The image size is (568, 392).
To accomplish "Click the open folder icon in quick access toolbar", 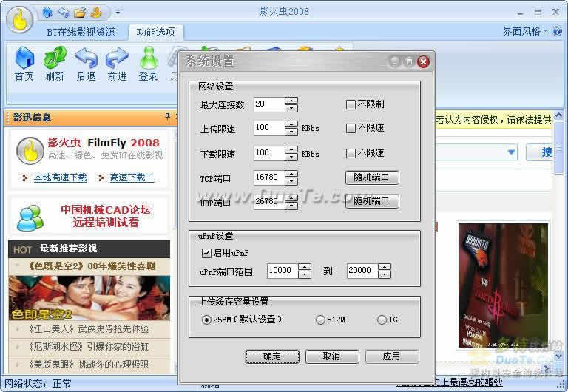I will pos(80,13).
